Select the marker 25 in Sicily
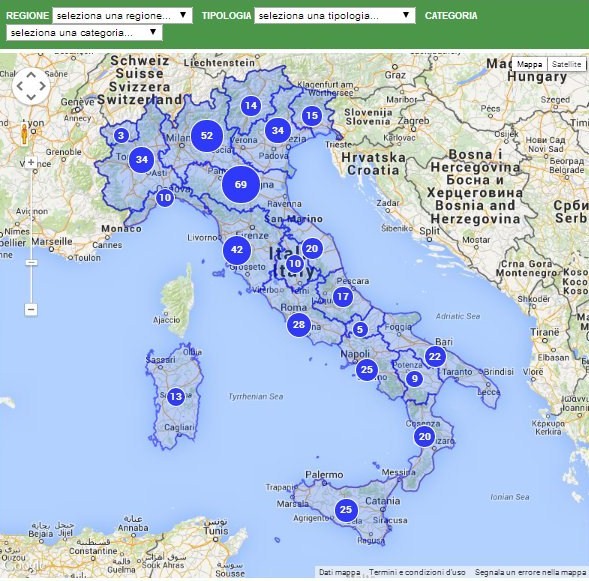 [346, 510]
